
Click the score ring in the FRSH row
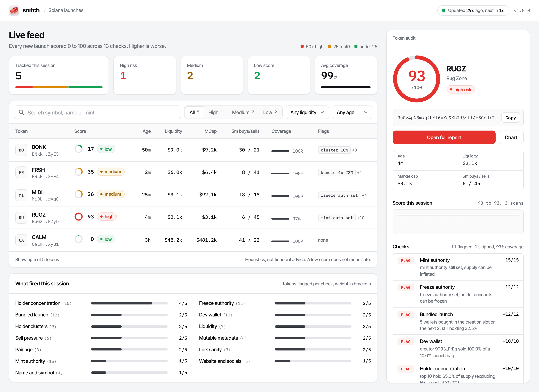click(x=79, y=172)
